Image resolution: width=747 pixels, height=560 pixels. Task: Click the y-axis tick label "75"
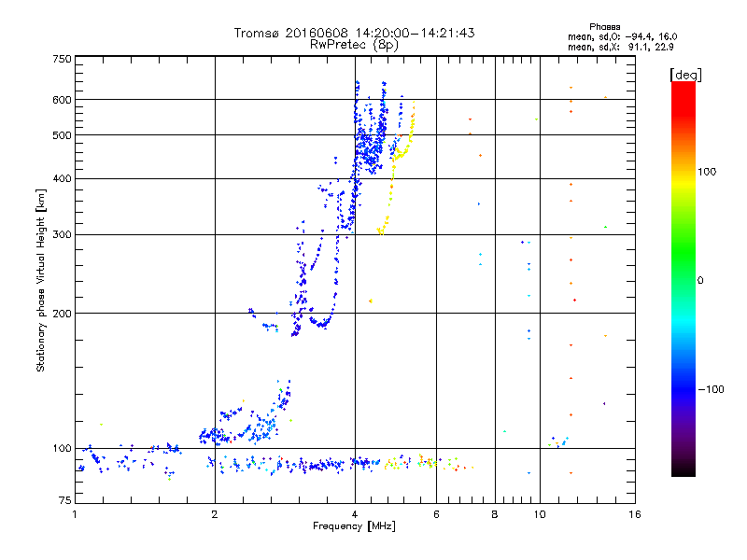pyautogui.click(x=65, y=500)
